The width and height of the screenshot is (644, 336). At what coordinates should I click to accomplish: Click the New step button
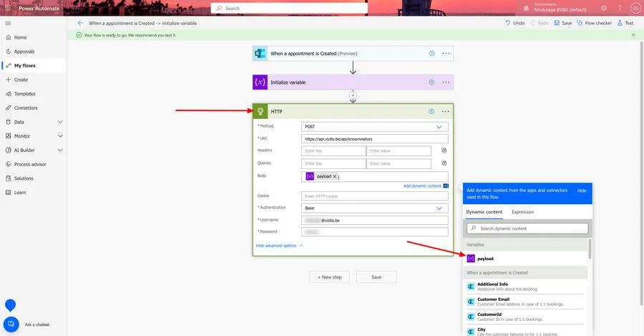329,277
